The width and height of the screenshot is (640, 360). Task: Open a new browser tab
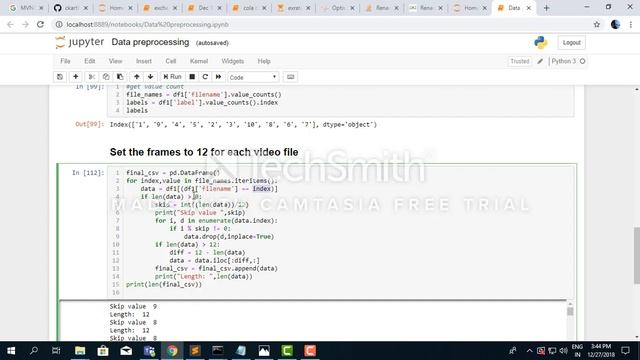[547, 8]
